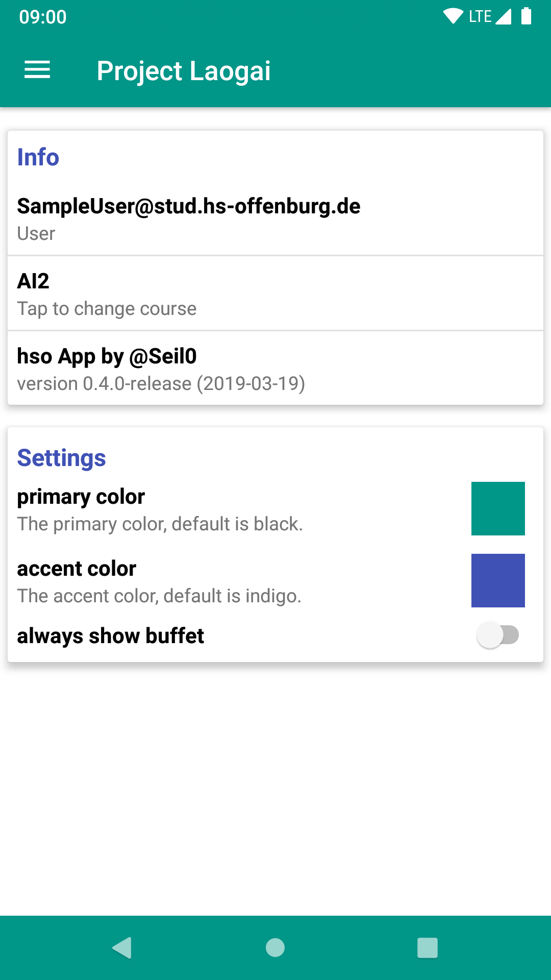
Task: Enable the always show buffet switch
Action: (x=497, y=635)
